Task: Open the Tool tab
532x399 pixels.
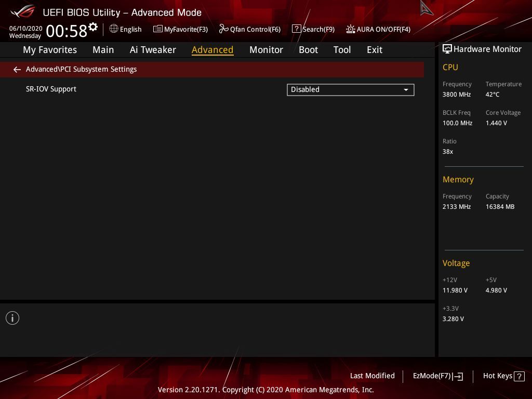Action: [342, 50]
